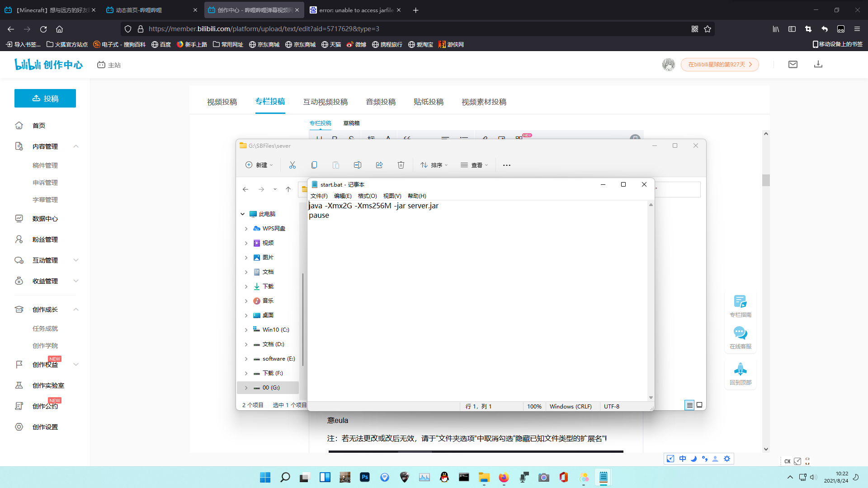The width and height of the screenshot is (868, 488).
Task: Go to Firefox home page icon
Action: 59,29
